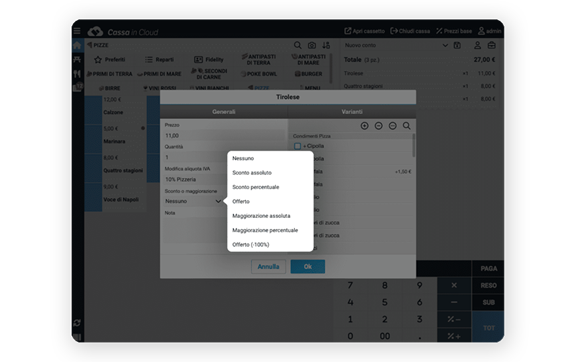This screenshot has width=576, height=362.
Task: Select ANTIPASTI DI MARE category
Action: (309, 60)
